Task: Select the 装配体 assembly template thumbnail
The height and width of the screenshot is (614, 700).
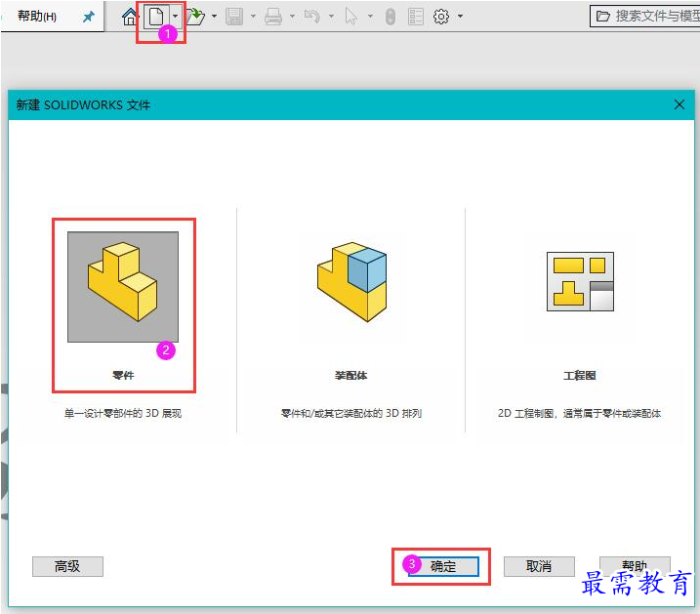Action: point(351,282)
